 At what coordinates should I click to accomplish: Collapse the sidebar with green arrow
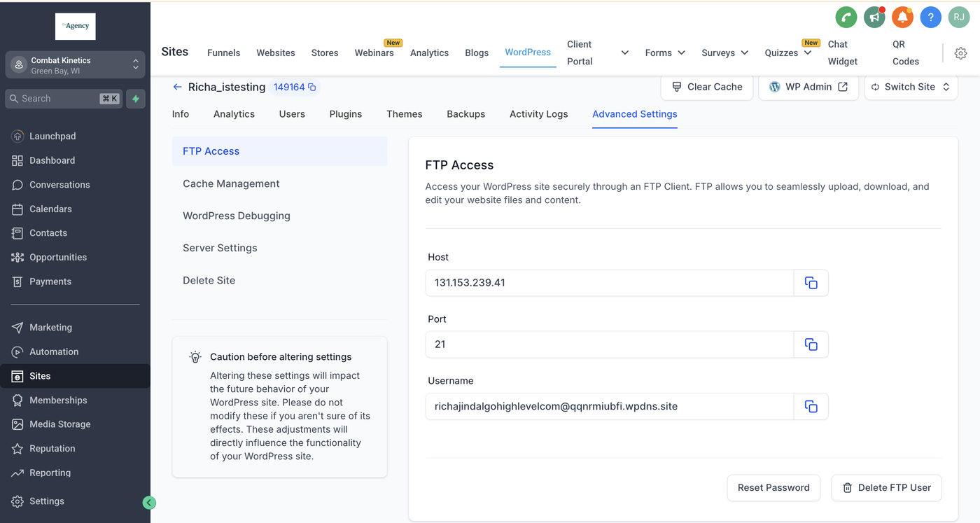[x=148, y=503]
